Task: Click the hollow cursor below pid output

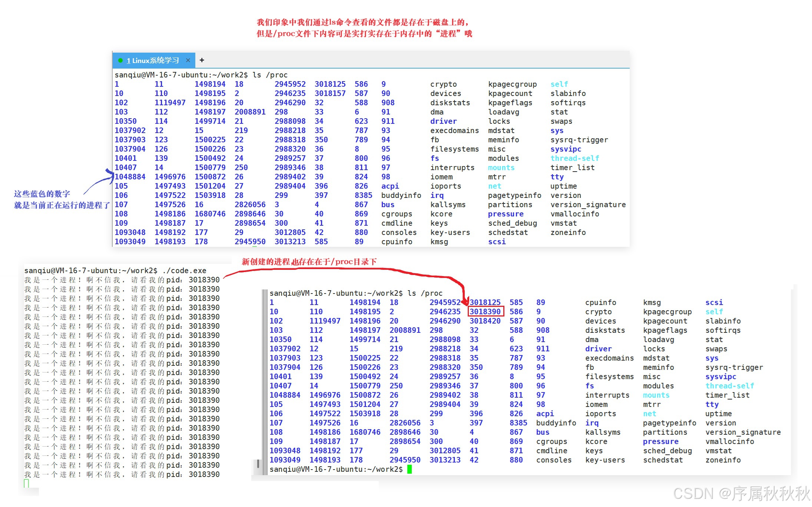Action: [26, 483]
